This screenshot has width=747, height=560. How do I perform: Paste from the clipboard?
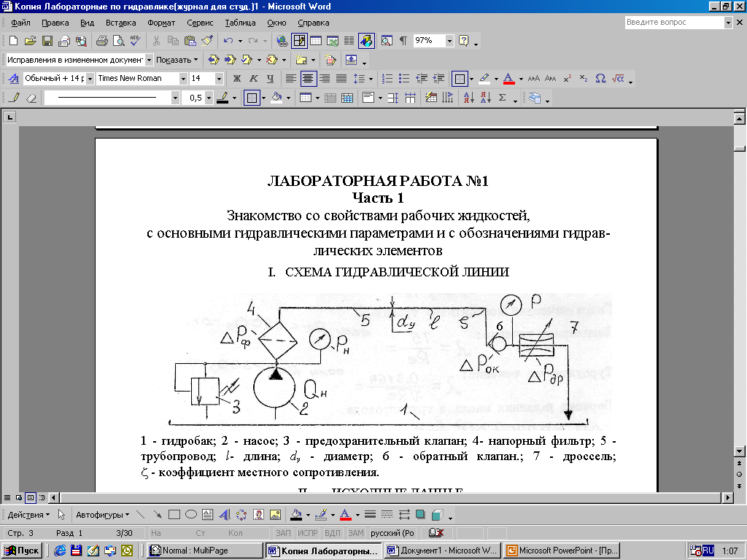tap(190, 41)
